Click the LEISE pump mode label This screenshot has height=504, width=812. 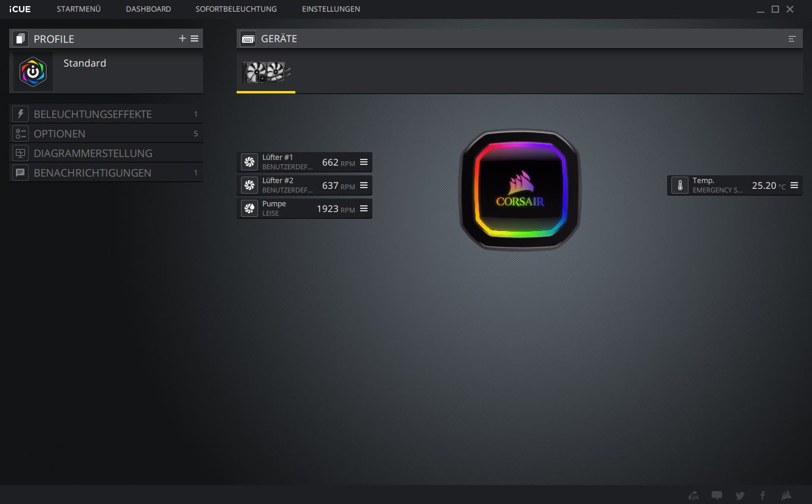270,213
